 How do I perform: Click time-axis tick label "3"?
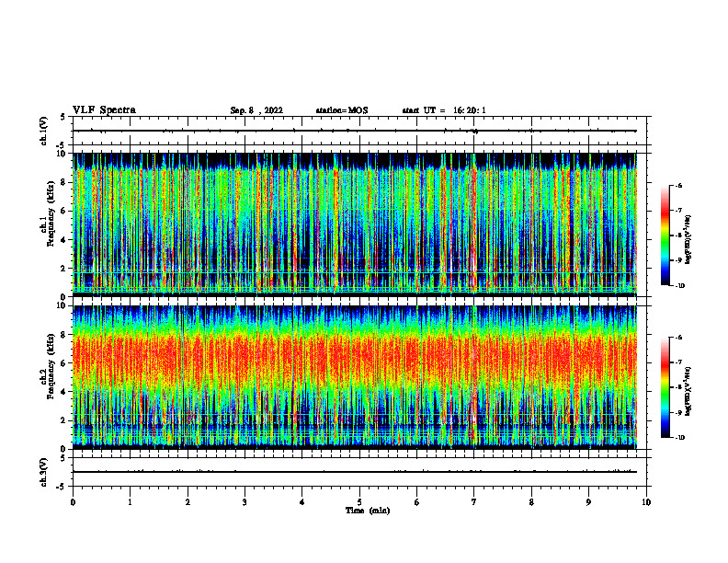[245, 502]
